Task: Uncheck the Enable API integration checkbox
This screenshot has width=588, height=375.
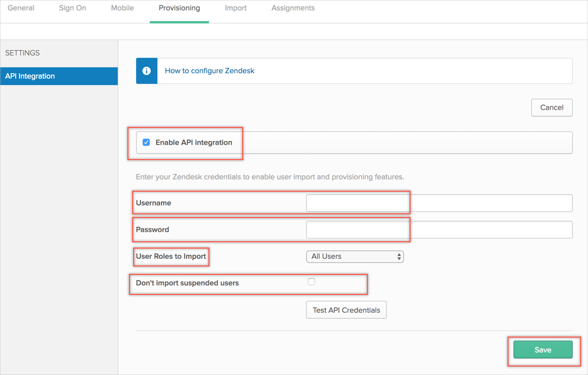Action: click(x=146, y=142)
